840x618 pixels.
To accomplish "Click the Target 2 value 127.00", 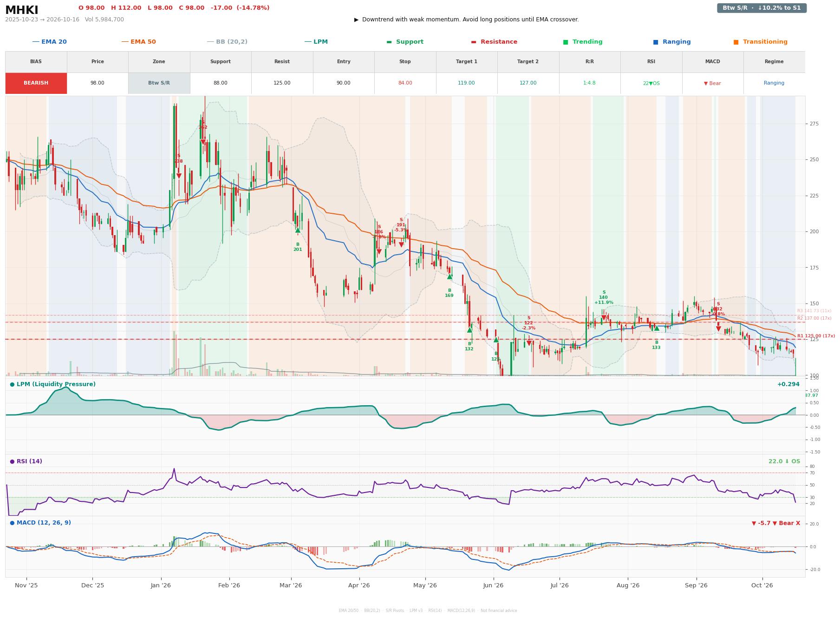I will coord(528,83).
